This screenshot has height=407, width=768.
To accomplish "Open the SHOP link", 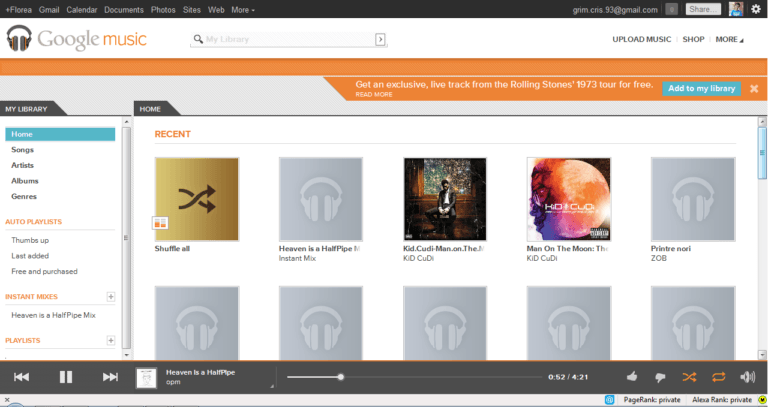I will pos(693,39).
